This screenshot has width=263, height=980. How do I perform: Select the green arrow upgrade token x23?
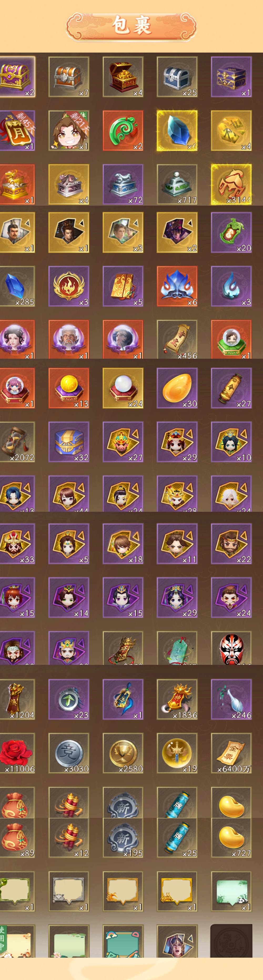69,700
